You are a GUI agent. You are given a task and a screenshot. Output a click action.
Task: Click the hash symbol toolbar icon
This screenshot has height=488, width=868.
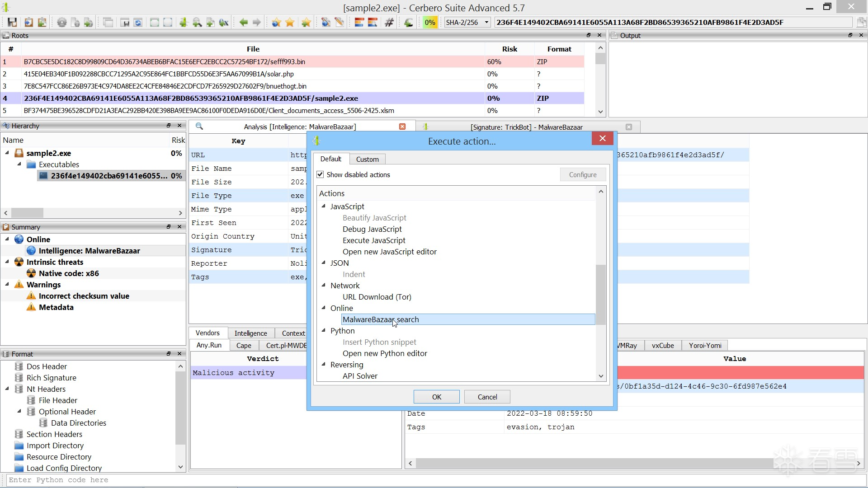pyautogui.click(x=389, y=22)
